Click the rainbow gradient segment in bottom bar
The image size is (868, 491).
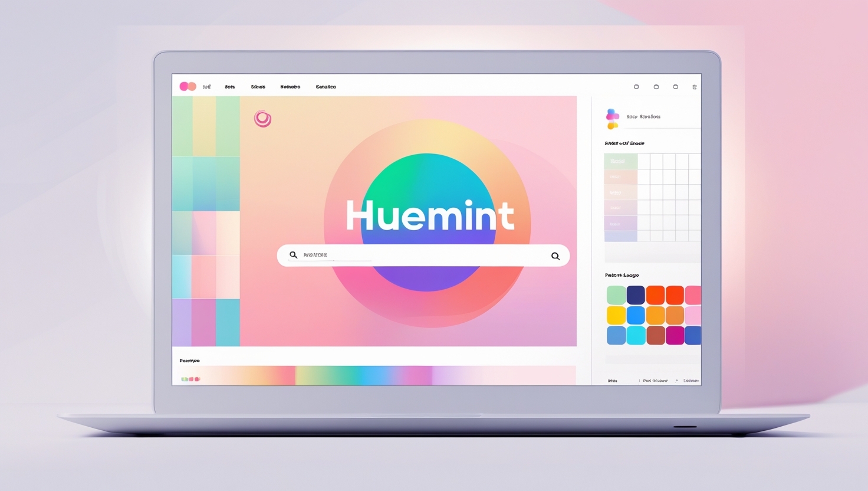click(x=364, y=375)
